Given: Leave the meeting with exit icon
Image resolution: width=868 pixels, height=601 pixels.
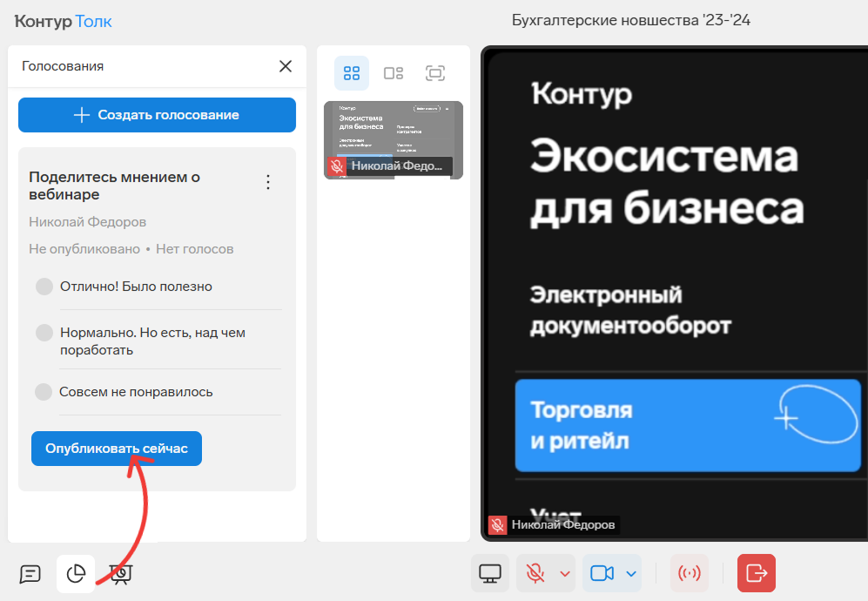Looking at the screenshot, I should (x=756, y=573).
